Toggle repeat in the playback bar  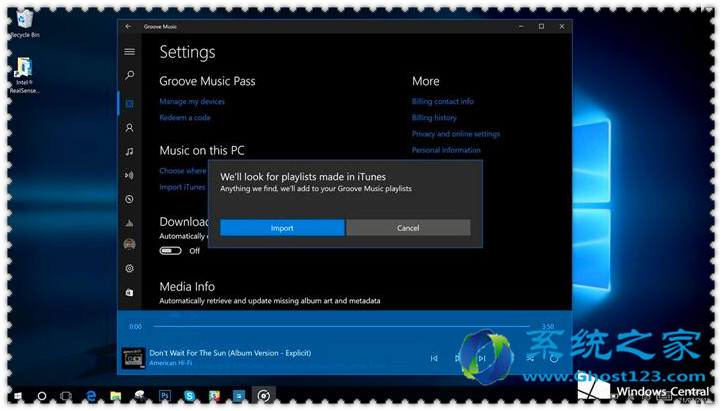pyautogui.click(x=554, y=358)
